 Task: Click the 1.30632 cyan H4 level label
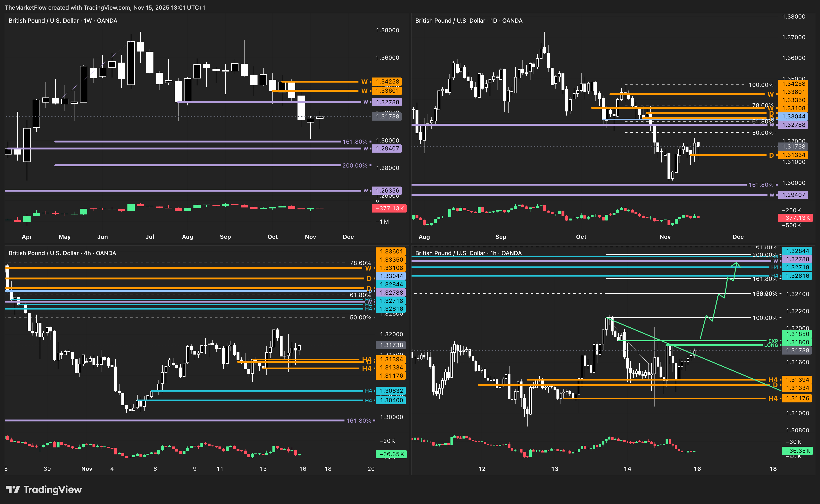[391, 391]
